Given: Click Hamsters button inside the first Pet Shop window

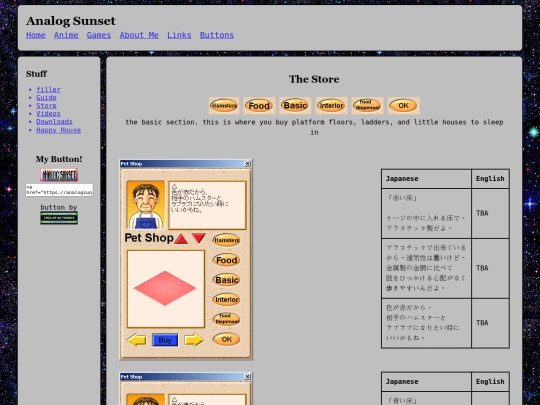Looking at the screenshot, I should [226, 240].
